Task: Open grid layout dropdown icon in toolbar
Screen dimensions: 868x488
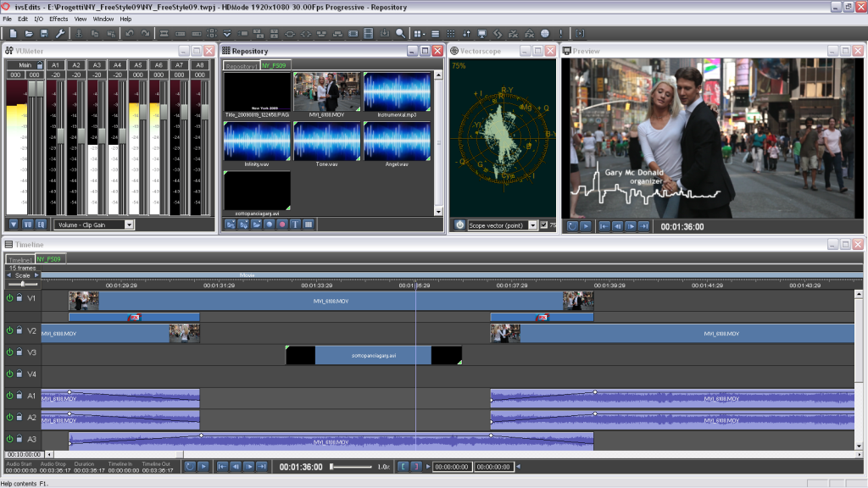Action: pyautogui.click(x=419, y=34)
